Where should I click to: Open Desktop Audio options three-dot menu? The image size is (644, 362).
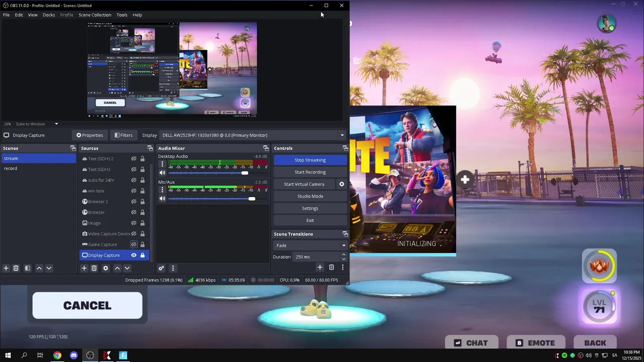(162, 164)
